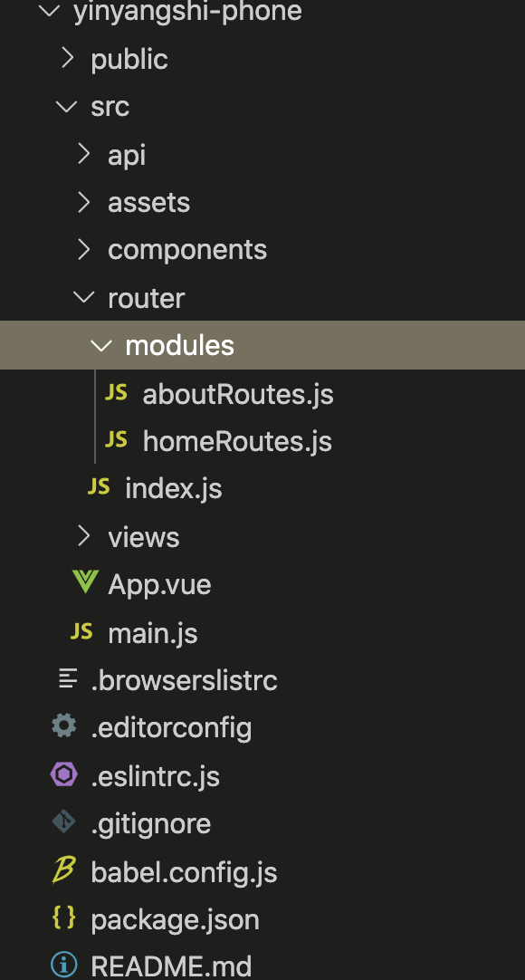Open the .browserslistrc file

(x=184, y=680)
